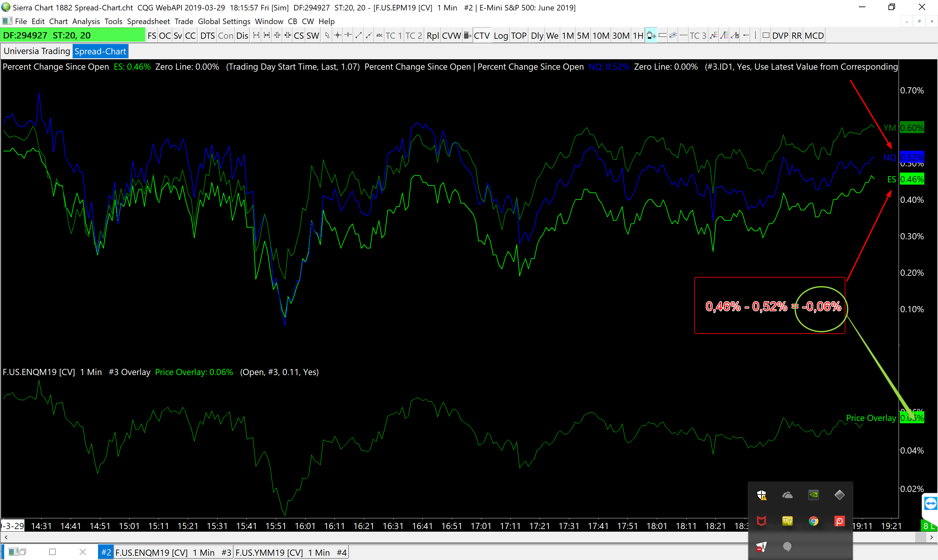Select the abc text drawing tool

point(379,35)
